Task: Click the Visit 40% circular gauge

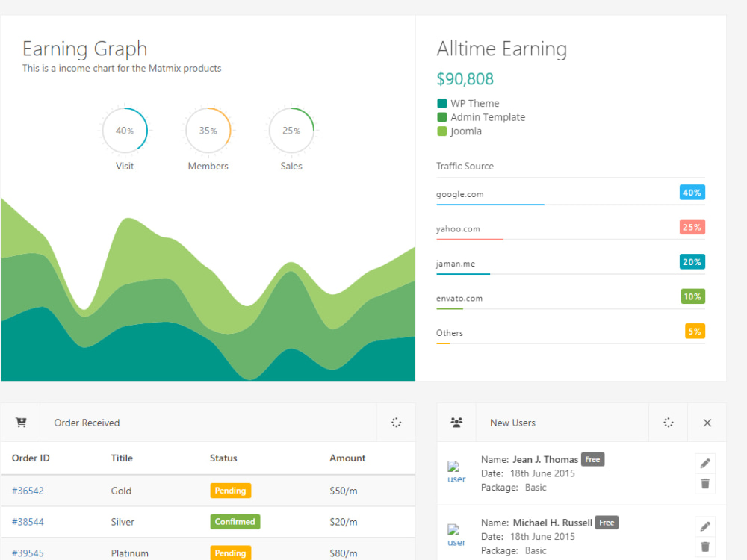Action: pos(125,131)
